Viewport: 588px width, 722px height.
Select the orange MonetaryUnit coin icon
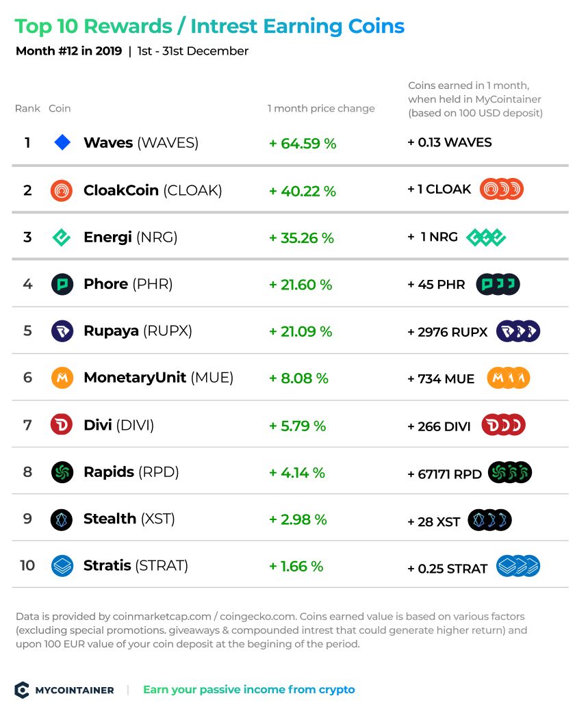point(62,378)
